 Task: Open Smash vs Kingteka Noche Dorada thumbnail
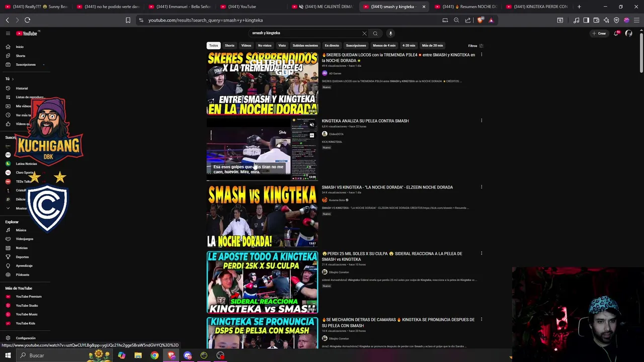tap(262, 216)
